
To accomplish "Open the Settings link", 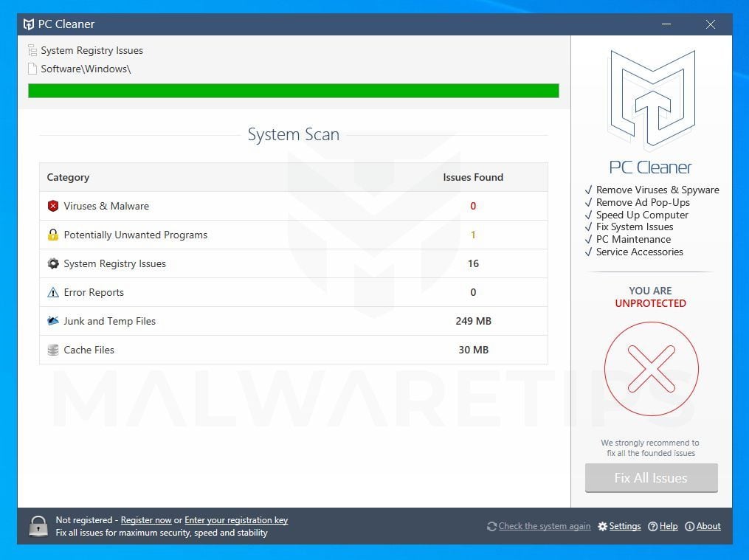I will click(x=625, y=526).
